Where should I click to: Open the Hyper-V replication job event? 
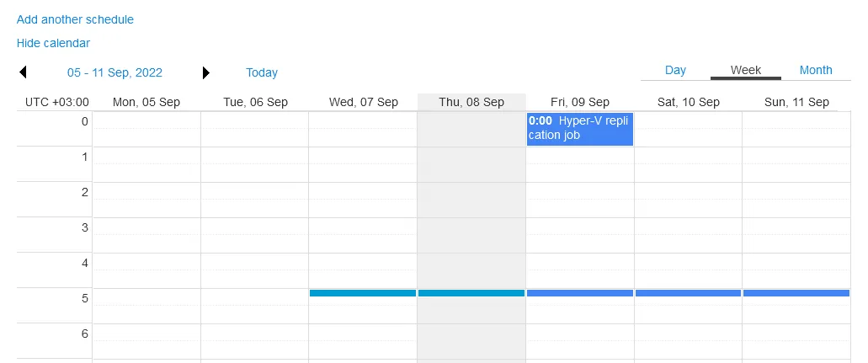click(x=580, y=128)
